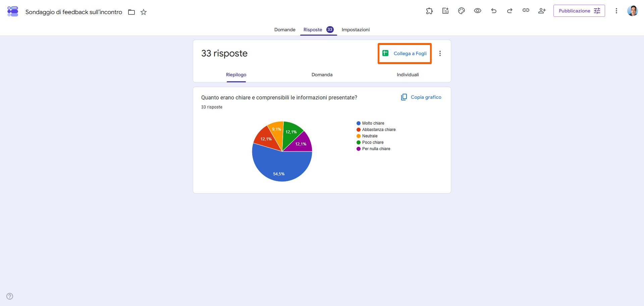Click the undo arrow icon
The height and width of the screenshot is (306, 644).
[x=494, y=11]
